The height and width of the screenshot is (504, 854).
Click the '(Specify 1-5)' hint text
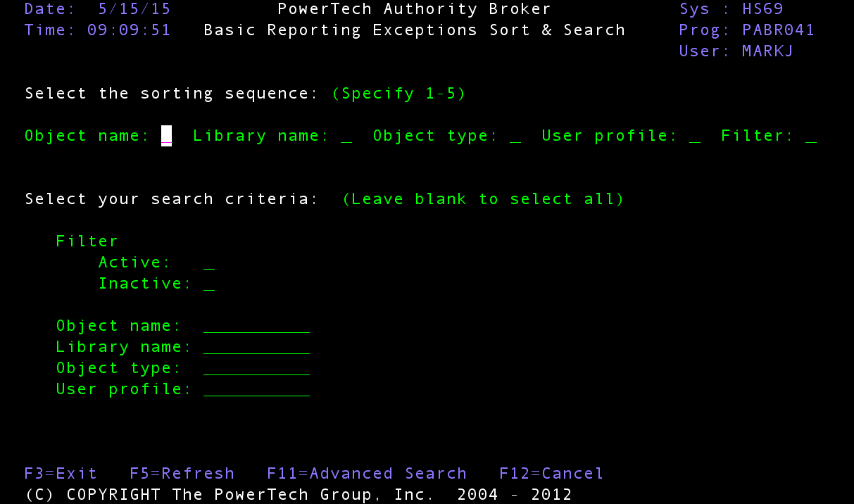click(x=398, y=94)
